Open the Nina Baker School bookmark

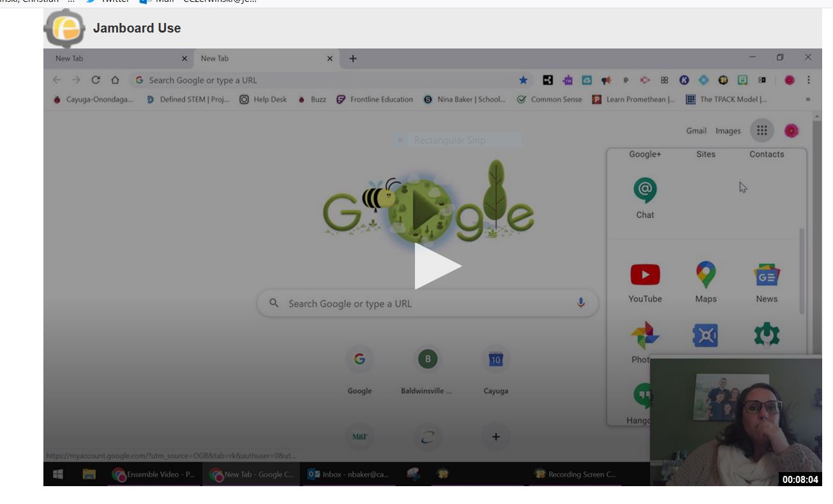(x=464, y=100)
